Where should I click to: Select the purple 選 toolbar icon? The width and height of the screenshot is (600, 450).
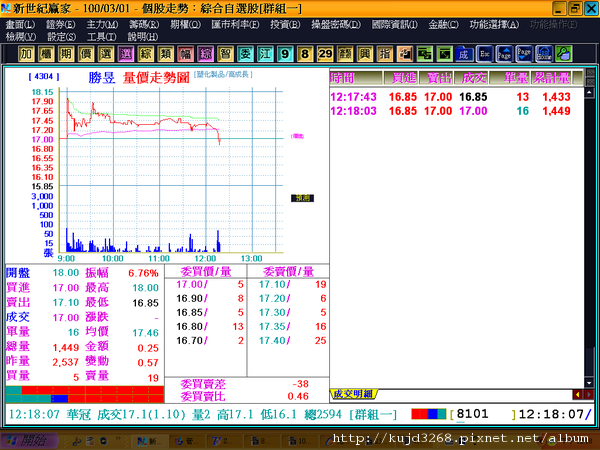tap(126, 54)
